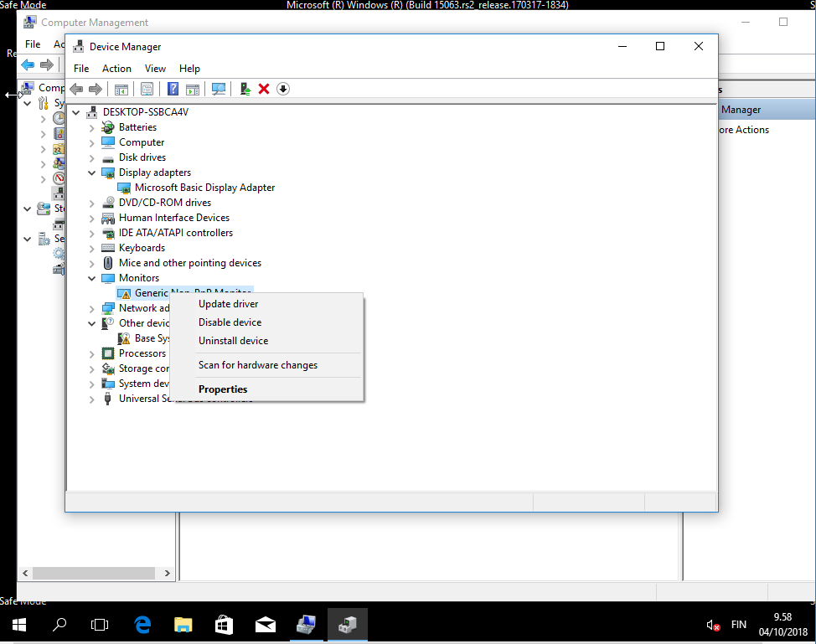Screen dimensions: 816x644
Task: Open Microsoft Store from taskbar
Action: coord(224,625)
